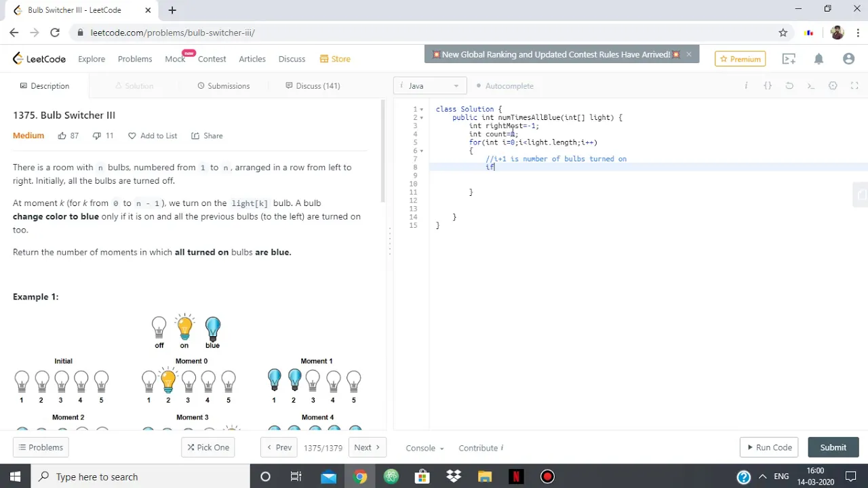868x488 pixels.
Task: Click Windows search box
Action: click(x=140, y=476)
